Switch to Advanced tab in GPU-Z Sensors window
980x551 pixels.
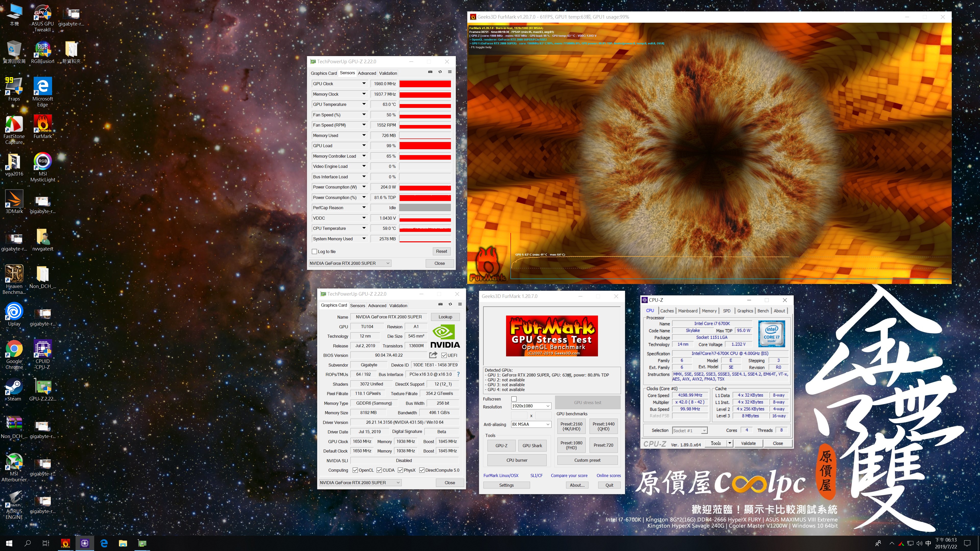click(367, 73)
